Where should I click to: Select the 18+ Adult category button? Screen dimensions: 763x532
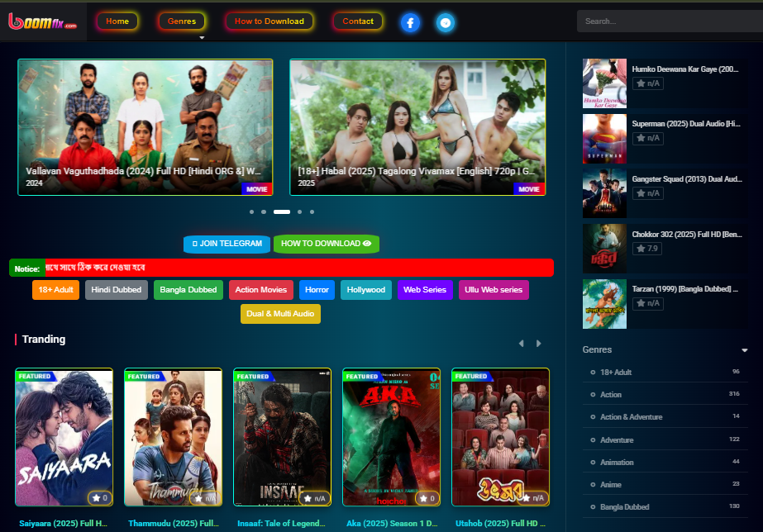[x=56, y=290]
